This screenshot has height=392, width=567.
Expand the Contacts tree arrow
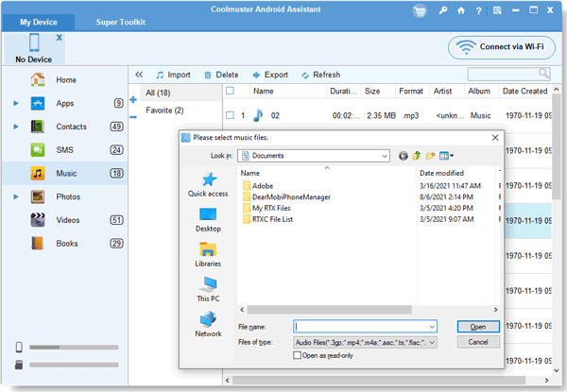[x=16, y=127]
